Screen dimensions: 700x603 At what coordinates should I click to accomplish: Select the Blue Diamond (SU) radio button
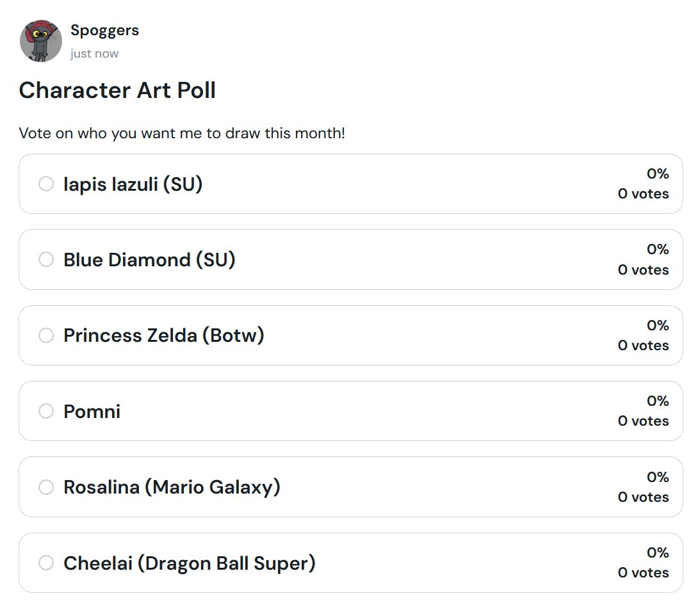(46, 260)
